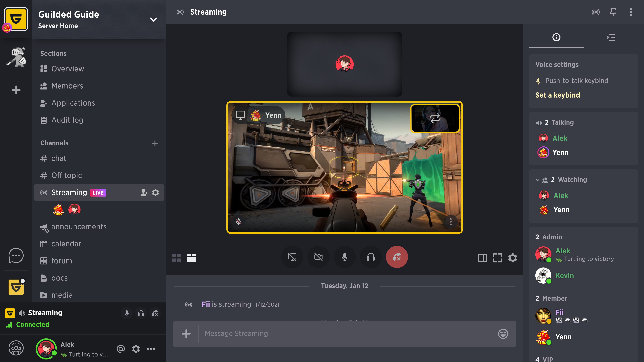
Task: Open the Guilded Guide server icon
Action: click(16, 19)
